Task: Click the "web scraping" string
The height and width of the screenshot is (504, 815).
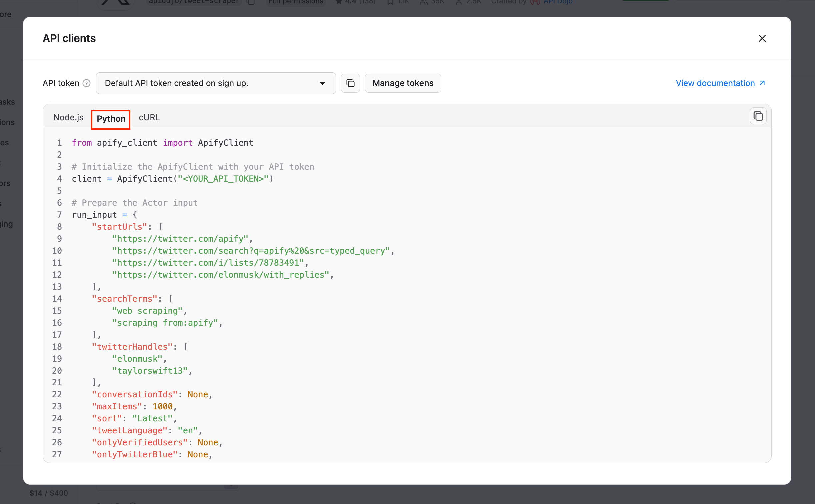Action: 147,311
